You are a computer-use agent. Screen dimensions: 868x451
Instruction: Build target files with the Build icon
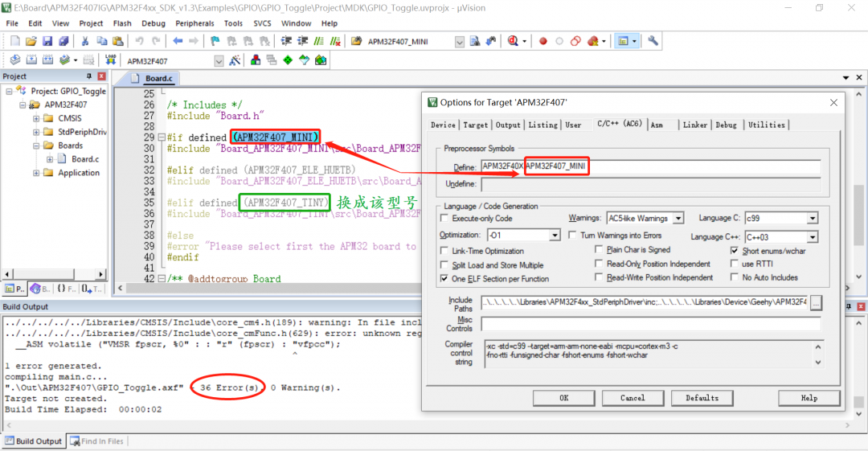31,59
